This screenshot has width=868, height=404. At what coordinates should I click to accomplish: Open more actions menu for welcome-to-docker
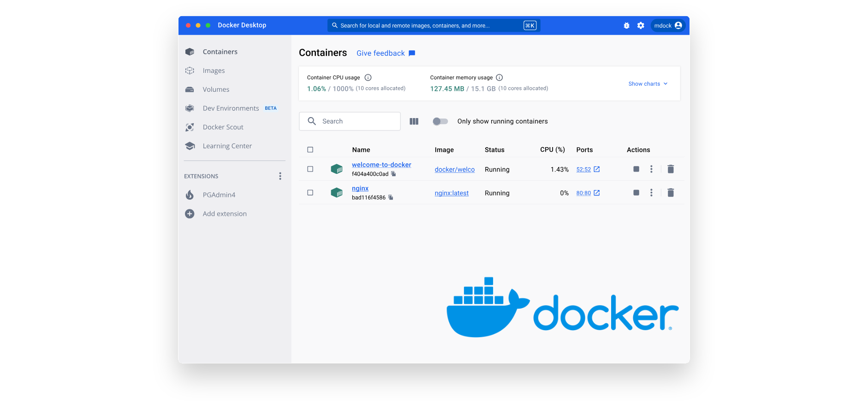[x=651, y=169]
